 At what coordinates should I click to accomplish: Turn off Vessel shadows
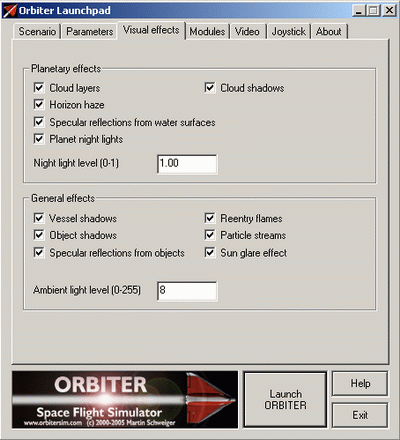[39, 218]
